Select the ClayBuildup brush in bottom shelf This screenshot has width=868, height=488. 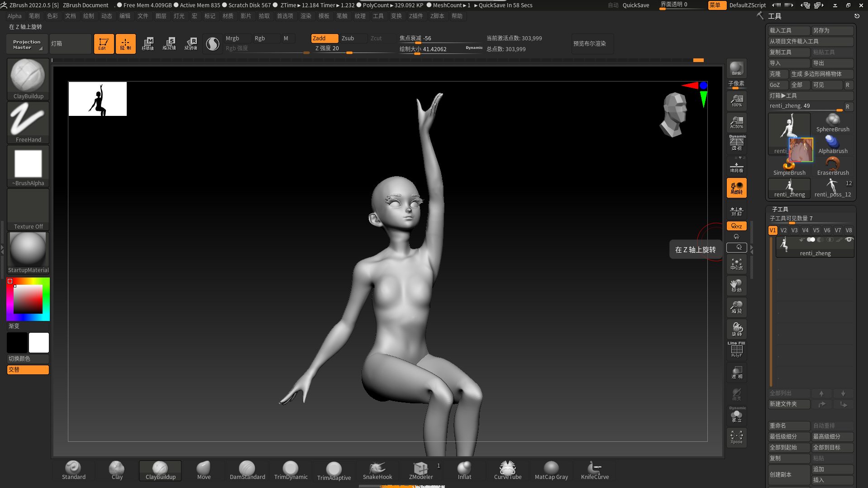(x=160, y=470)
